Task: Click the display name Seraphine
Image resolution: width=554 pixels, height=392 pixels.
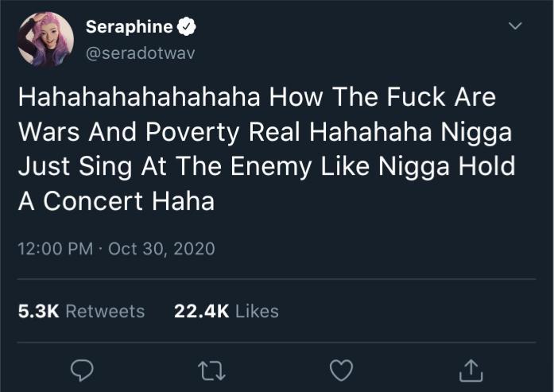Action: click(129, 28)
